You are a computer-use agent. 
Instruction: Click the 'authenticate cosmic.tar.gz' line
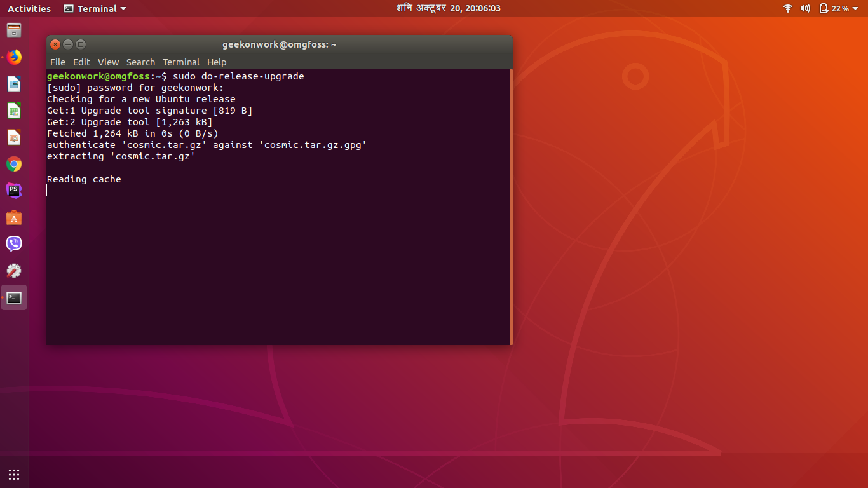[207, 145]
